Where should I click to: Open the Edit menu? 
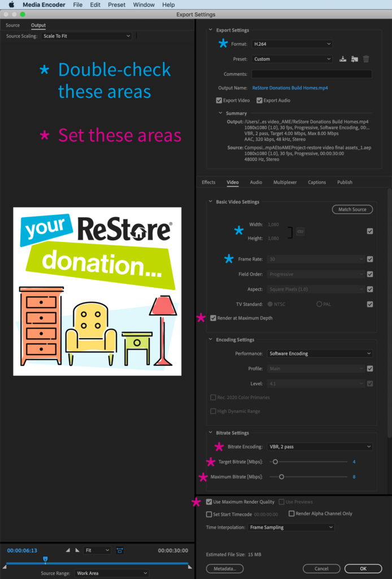pyautogui.click(x=95, y=5)
